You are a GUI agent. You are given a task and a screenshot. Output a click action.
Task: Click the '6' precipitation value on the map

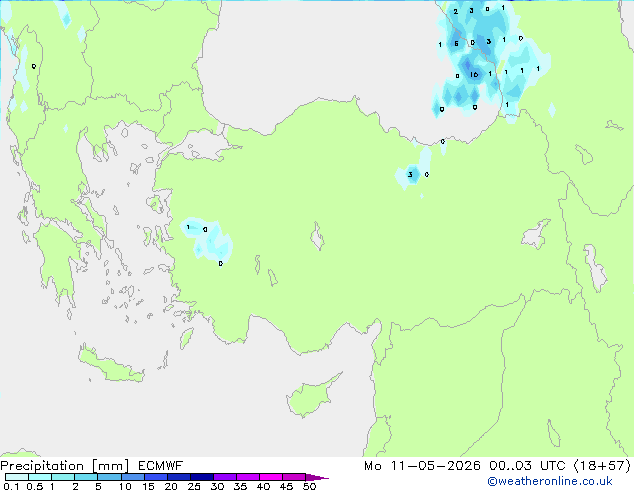pos(456,44)
